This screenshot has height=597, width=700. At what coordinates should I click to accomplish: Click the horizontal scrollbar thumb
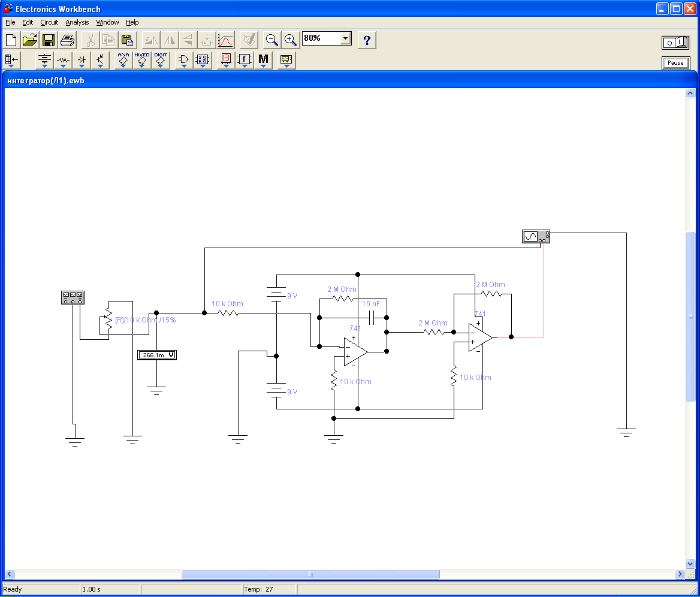click(x=310, y=574)
